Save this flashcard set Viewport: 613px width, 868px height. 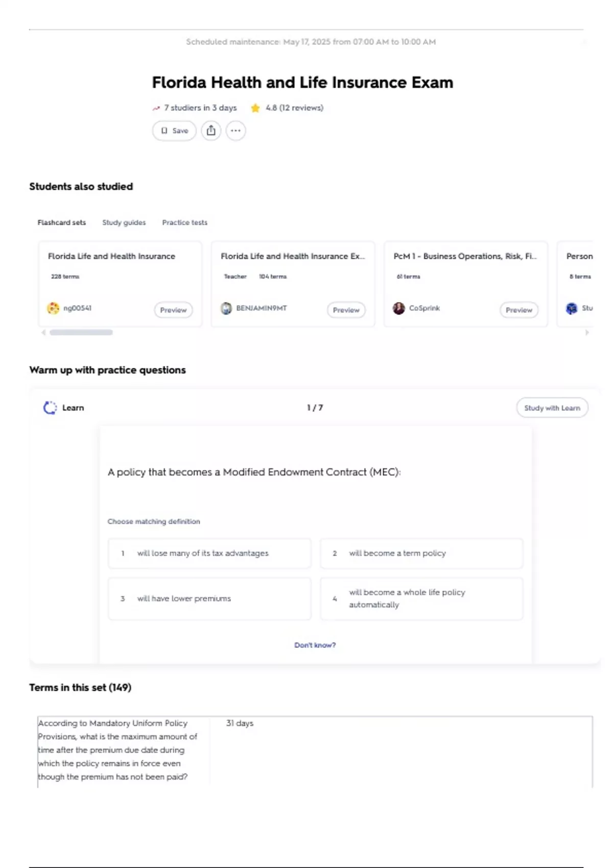tap(174, 131)
